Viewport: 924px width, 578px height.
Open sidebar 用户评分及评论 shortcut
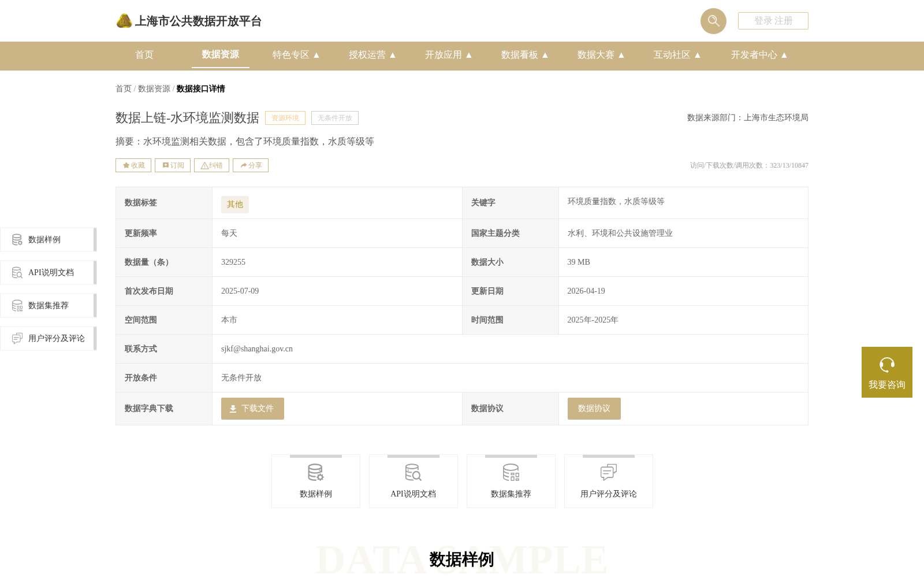49,338
